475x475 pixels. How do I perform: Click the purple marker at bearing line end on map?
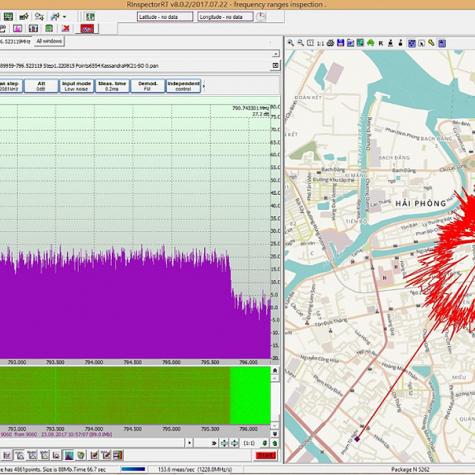(357, 439)
